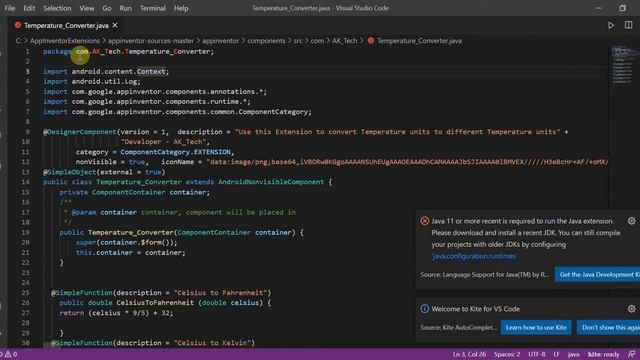
Task: Click info icon in Kite notification
Action: pos(424,309)
